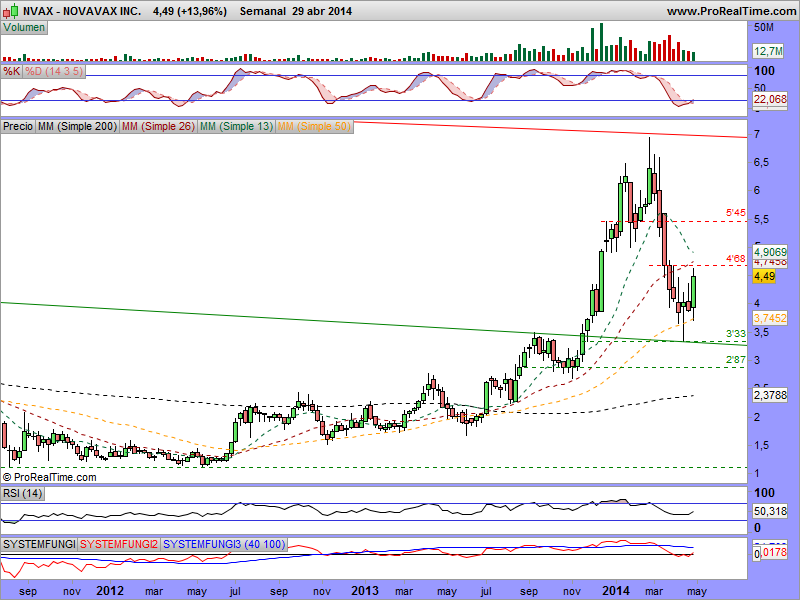800x600 pixels.
Task: Click the 29 abr 2014 date
Action: point(322,11)
